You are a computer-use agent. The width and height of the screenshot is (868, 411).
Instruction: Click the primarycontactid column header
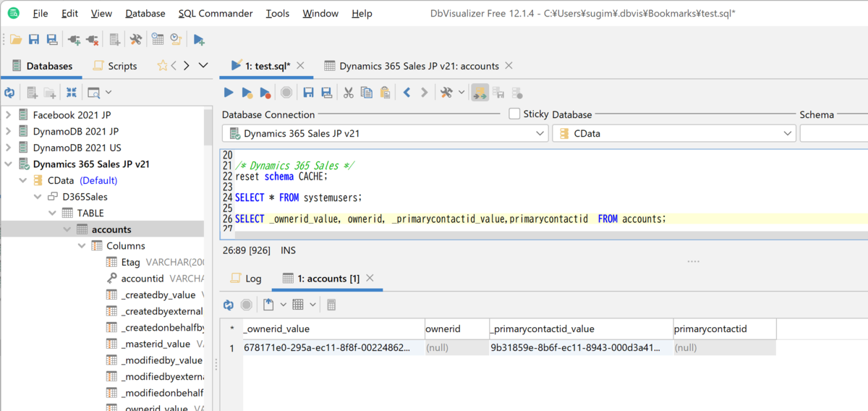click(724, 329)
